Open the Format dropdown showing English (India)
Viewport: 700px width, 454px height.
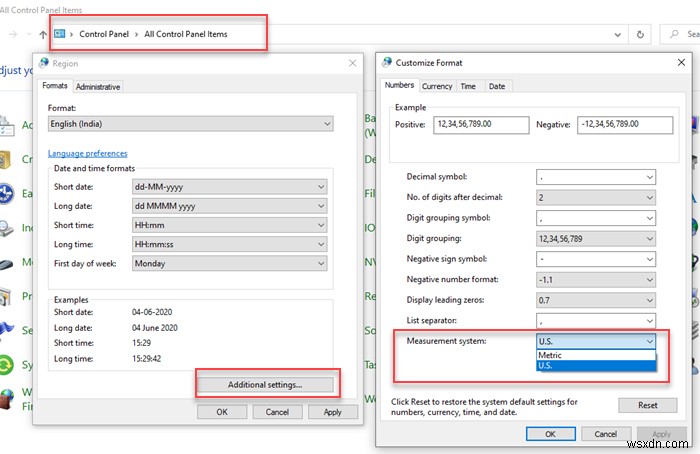pos(191,124)
